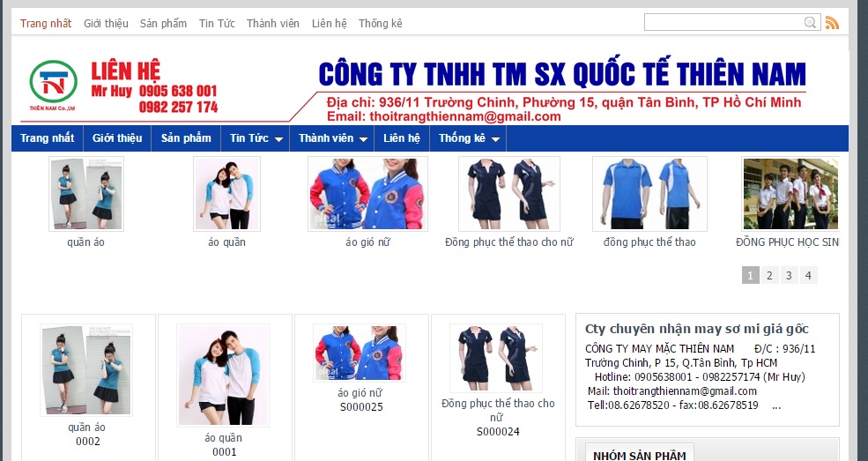Open the 'quần áo' carousel thumbnail
The height and width of the screenshot is (461, 868).
click(86, 194)
